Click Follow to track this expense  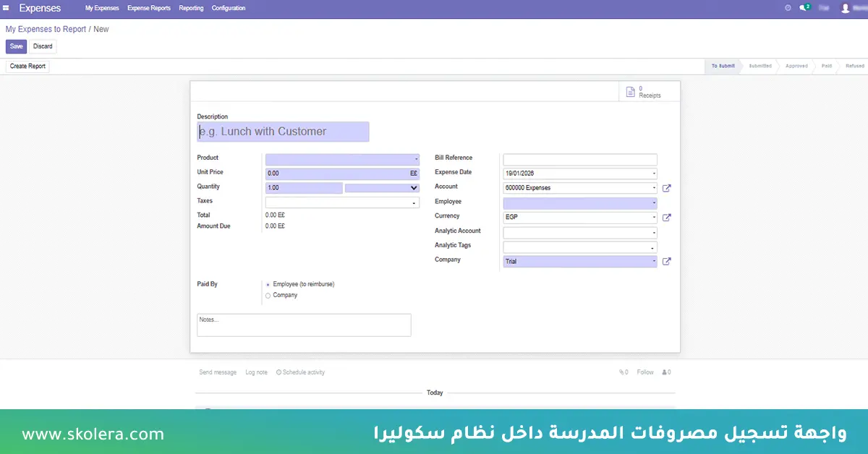pyautogui.click(x=644, y=372)
